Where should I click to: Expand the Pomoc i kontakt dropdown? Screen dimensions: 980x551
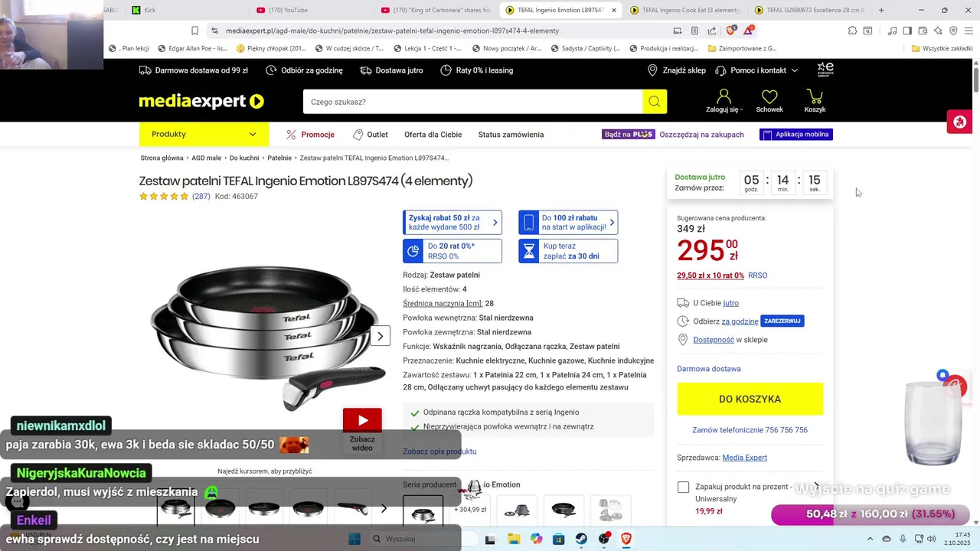tap(756, 70)
